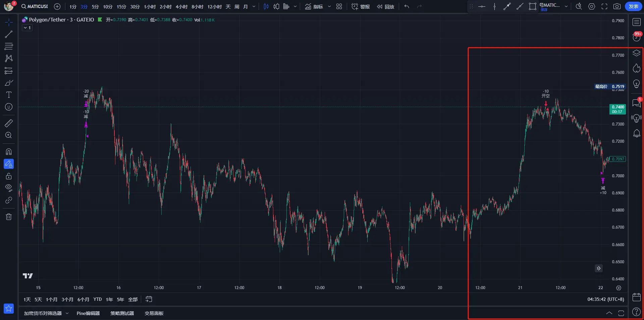Collapse the bottom panel with the chevron
644x320 pixels.
(x=609, y=313)
